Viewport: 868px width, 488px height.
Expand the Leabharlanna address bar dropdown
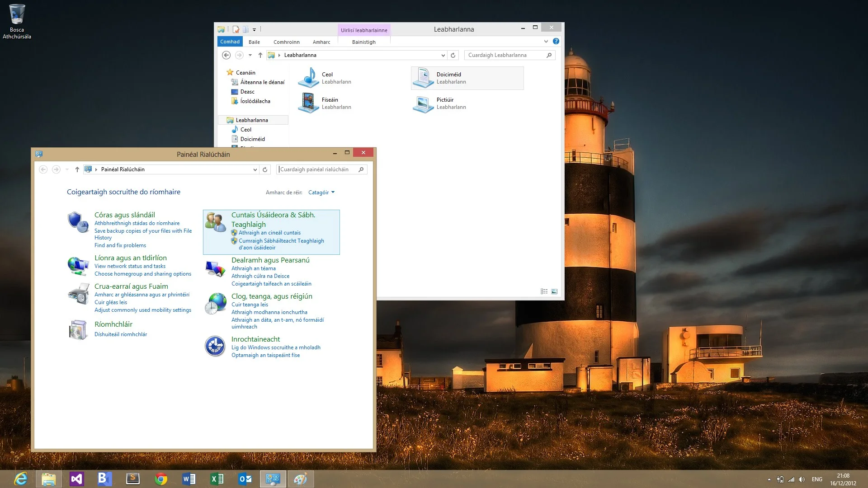pyautogui.click(x=443, y=55)
